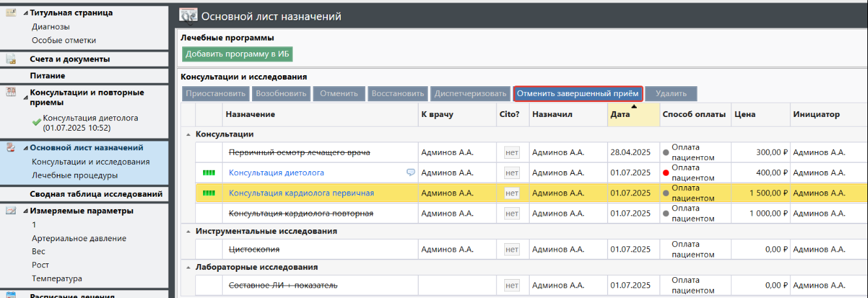Click Добавить программу в ИБ button

[x=237, y=54]
